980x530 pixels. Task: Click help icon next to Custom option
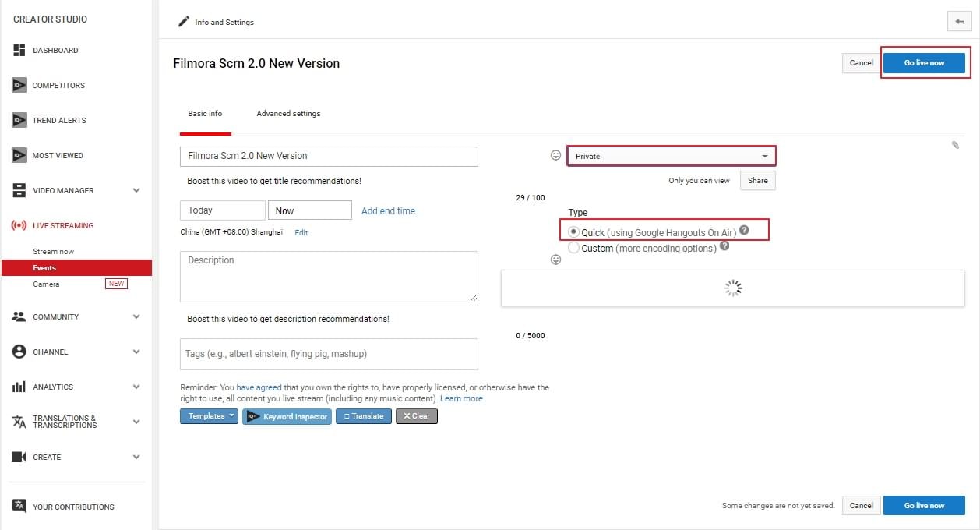click(x=724, y=246)
